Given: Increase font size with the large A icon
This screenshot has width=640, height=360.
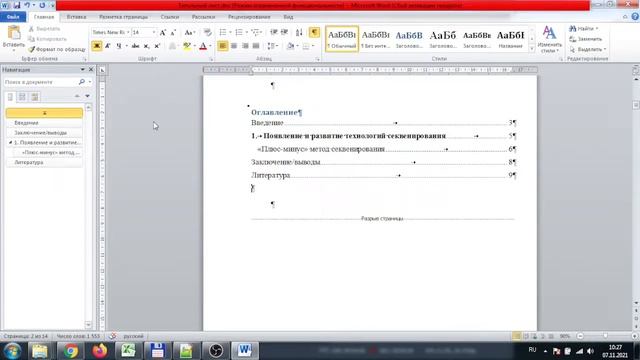Looking at the screenshot, I should coord(163,32).
